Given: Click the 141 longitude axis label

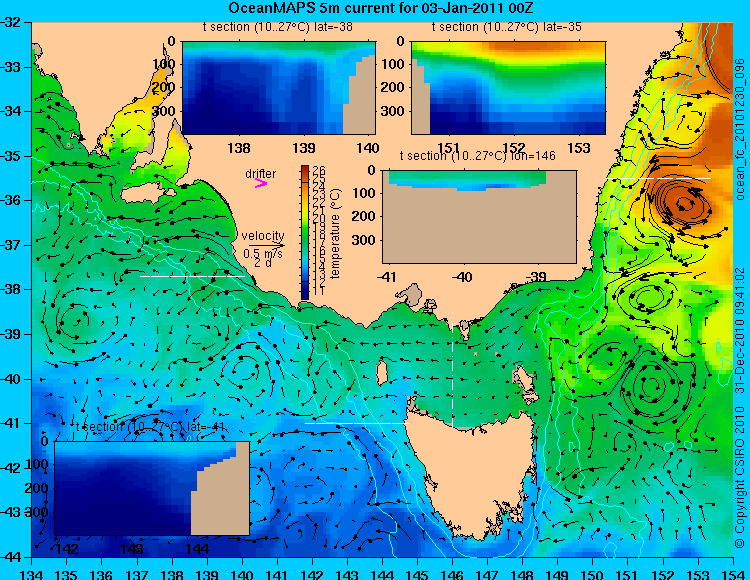Looking at the screenshot, I should [277, 574].
